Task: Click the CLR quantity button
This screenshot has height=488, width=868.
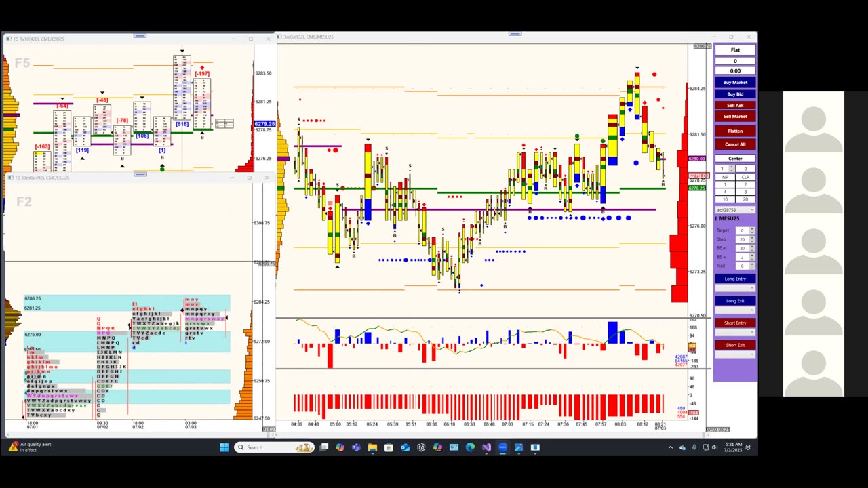Action: point(745,177)
